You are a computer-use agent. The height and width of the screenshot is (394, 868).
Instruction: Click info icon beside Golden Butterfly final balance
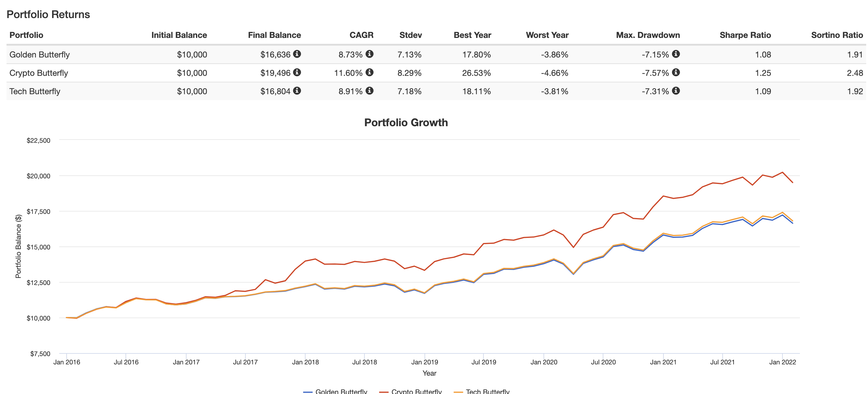tap(297, 54)
